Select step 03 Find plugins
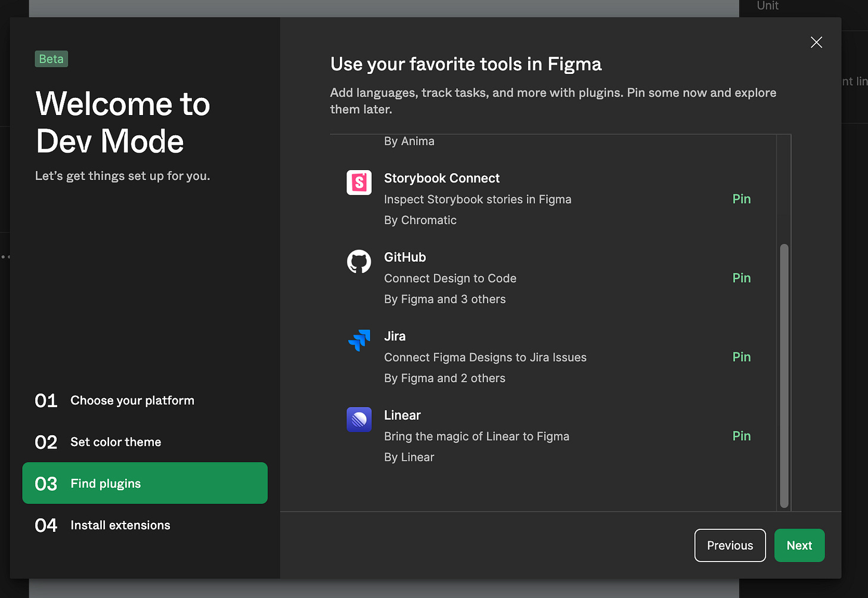Viewport: 868px width, 598px height. click(x=145, y=483)
